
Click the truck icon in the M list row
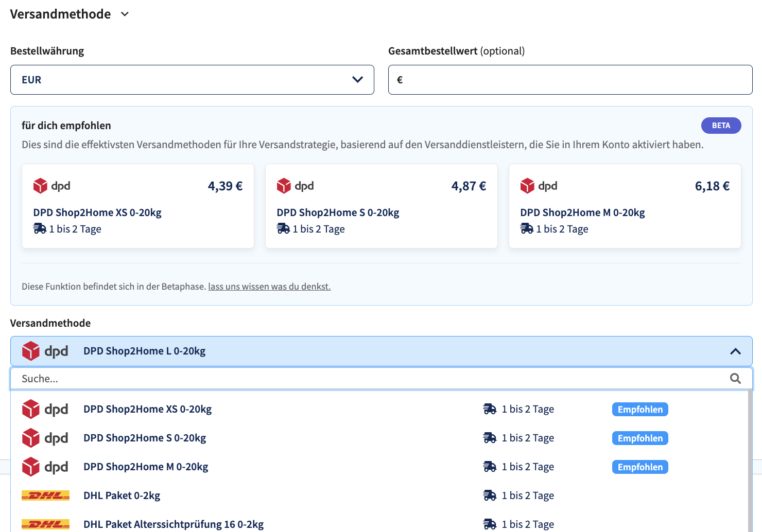(490, 467)
